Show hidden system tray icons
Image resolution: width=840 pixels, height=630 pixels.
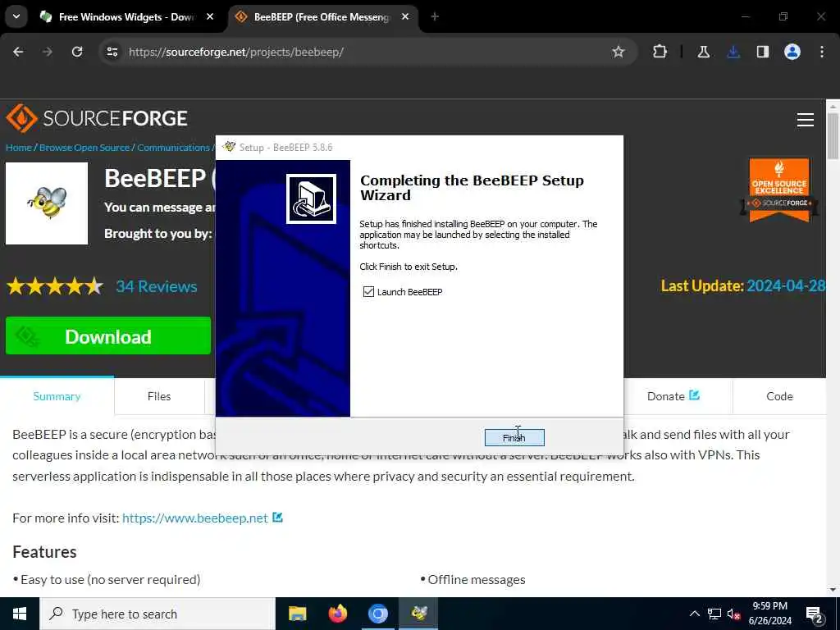694,614
